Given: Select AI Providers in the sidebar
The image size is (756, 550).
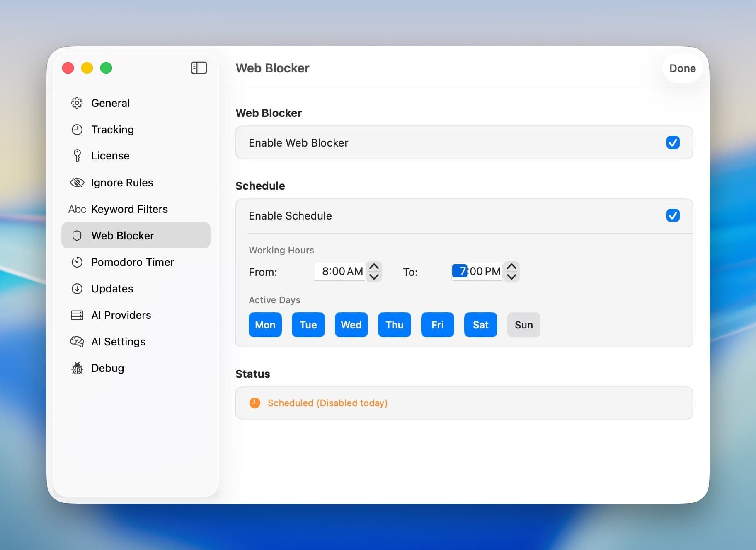Looking at the screenshot, I should [x=121, y=315].
